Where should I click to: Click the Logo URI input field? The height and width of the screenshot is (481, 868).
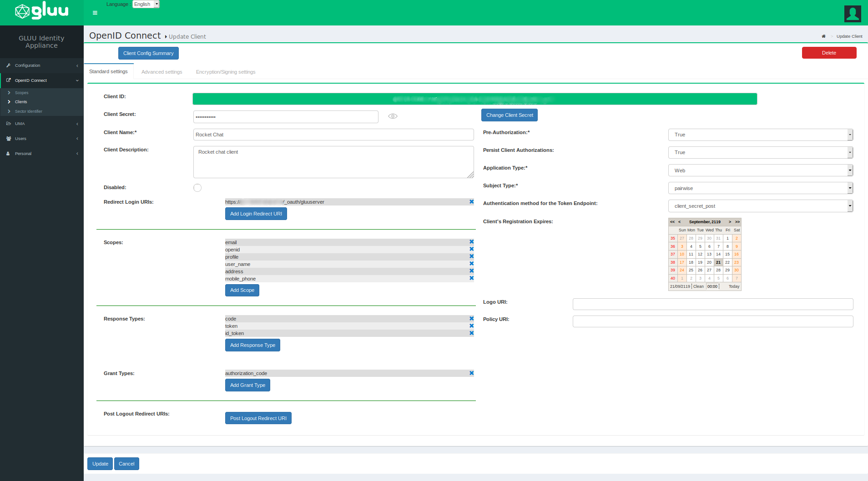[x=712, y=304]
